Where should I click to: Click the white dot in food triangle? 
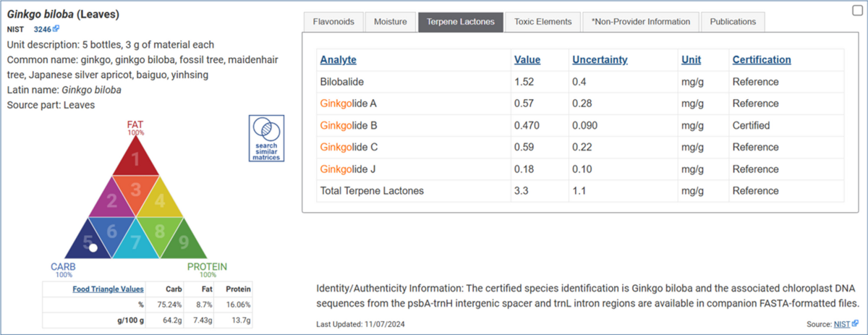(x=93, y=247)
